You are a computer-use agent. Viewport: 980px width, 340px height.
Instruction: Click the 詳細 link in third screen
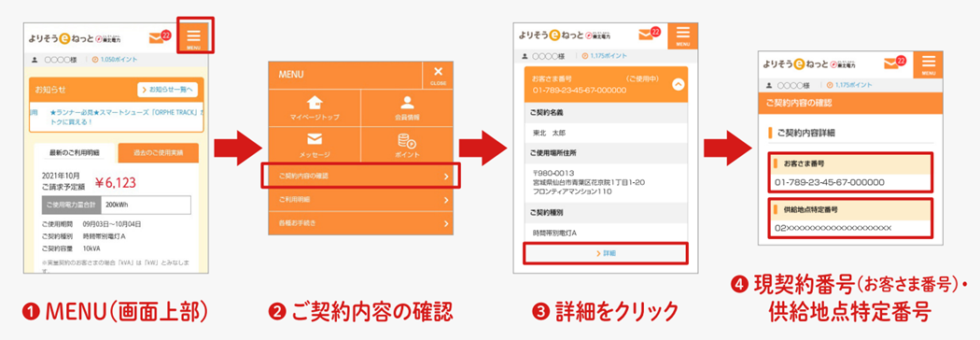click(607, 253)
